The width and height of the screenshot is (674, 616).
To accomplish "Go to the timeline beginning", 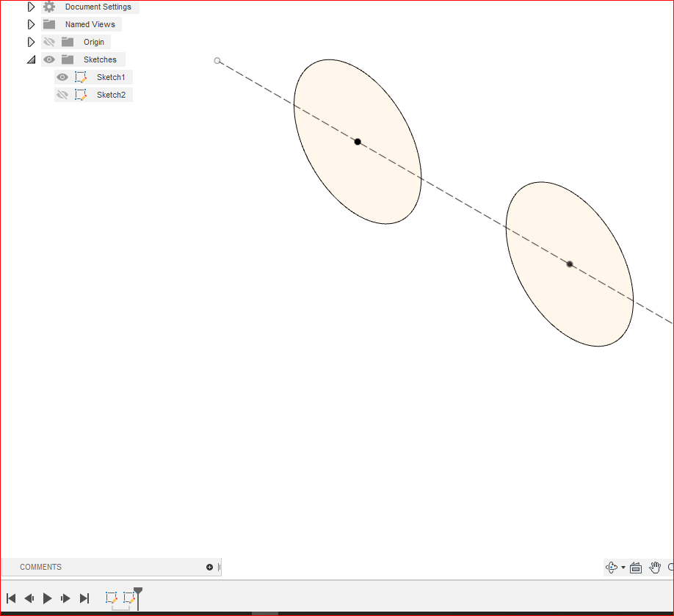I will (11, 598).
